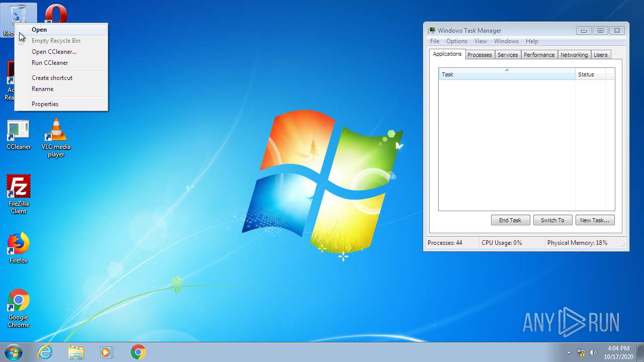
Task: Open the Opera browser desktop icon
Action: tap(56, 13)
